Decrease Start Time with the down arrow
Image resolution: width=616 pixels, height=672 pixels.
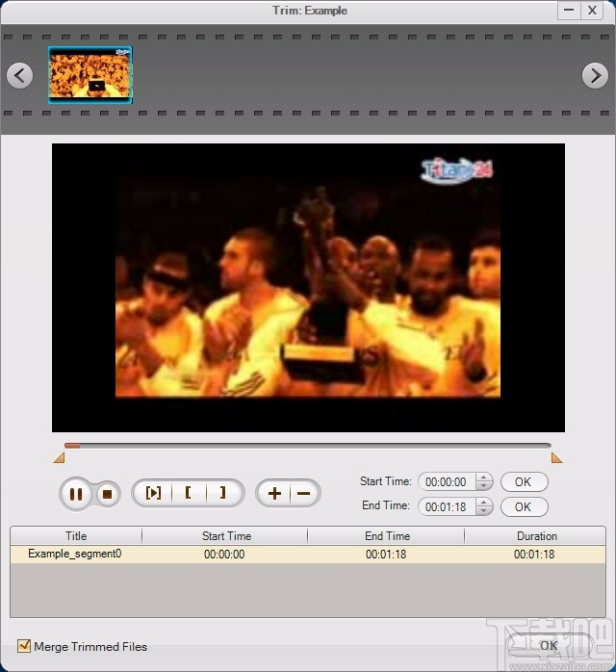(483, 486)
